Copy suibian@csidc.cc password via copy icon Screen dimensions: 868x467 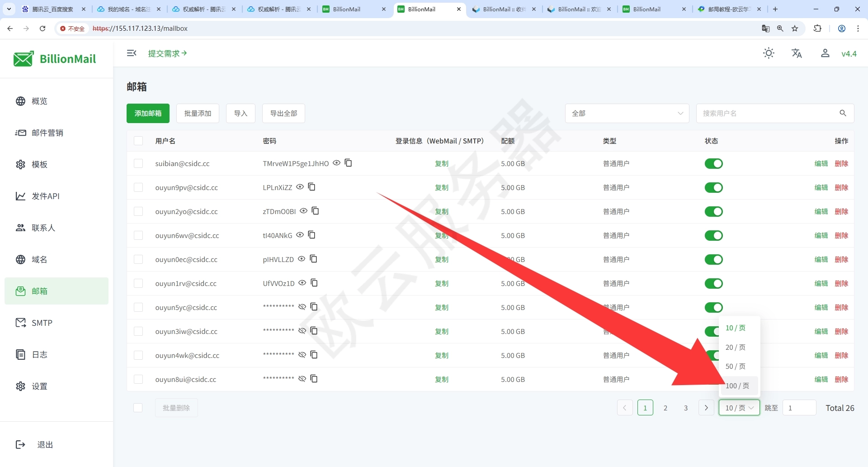coord(348,163)
